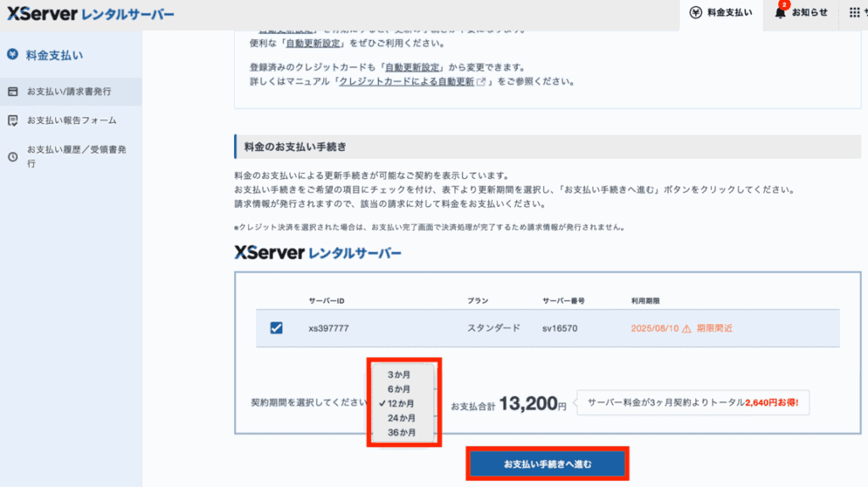Click the warning icon beside 期限間近

[687, 328]
